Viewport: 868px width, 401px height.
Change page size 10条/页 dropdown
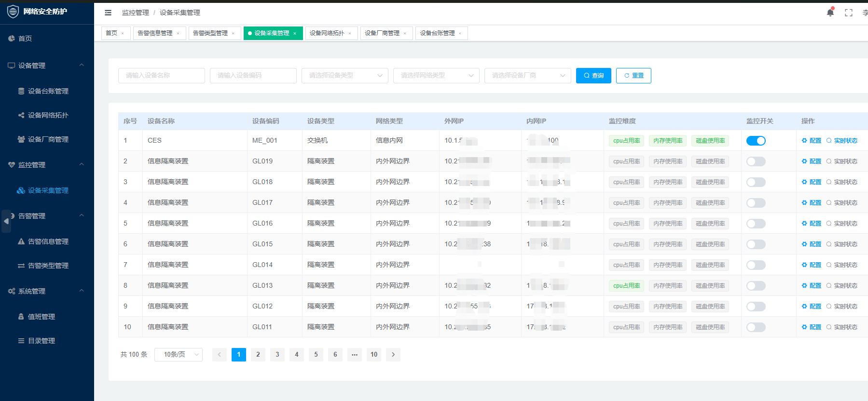[179, 355]
